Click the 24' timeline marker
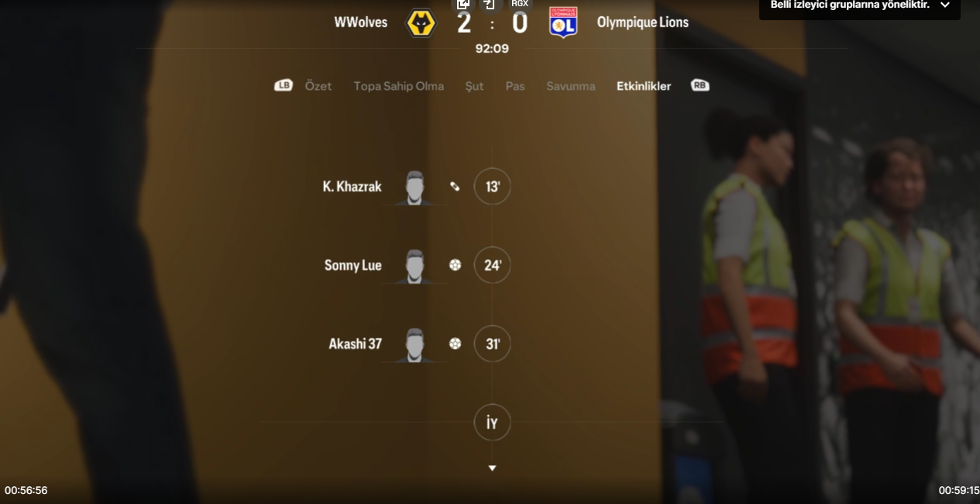Viewport: 980px width, 504px height. click(x=492, y=265)
